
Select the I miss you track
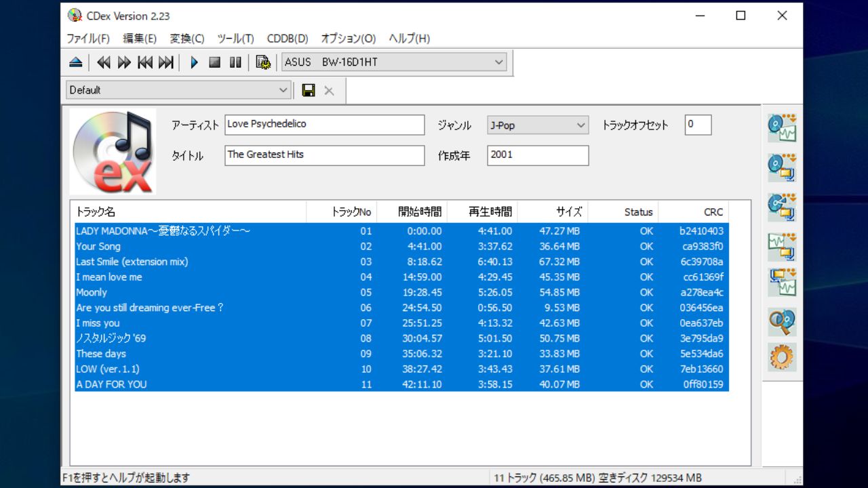pos(401,323)
